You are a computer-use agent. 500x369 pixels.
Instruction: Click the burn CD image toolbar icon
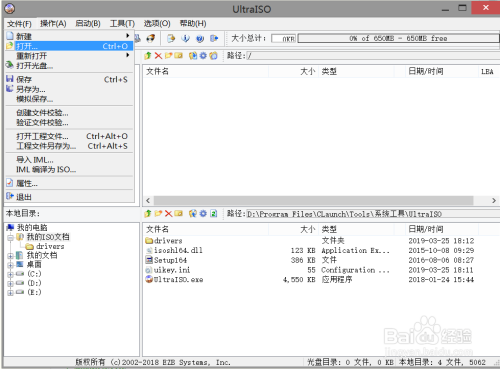pos(151,38)
